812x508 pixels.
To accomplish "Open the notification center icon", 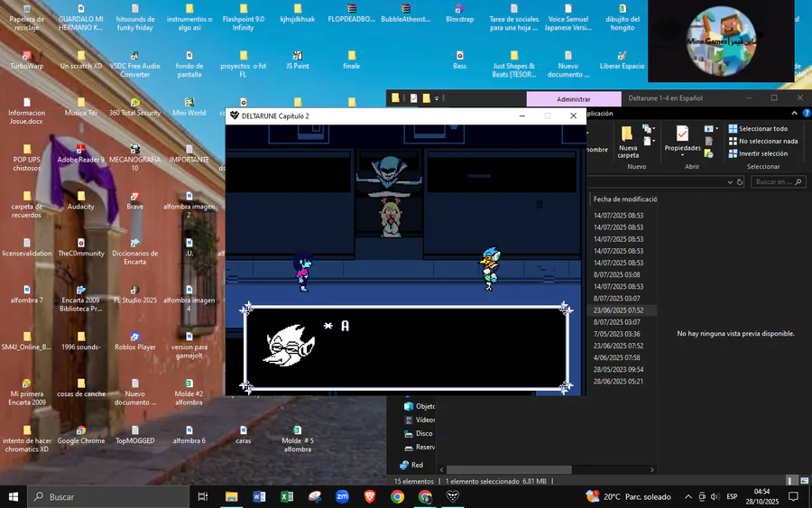I will (793, 496).
